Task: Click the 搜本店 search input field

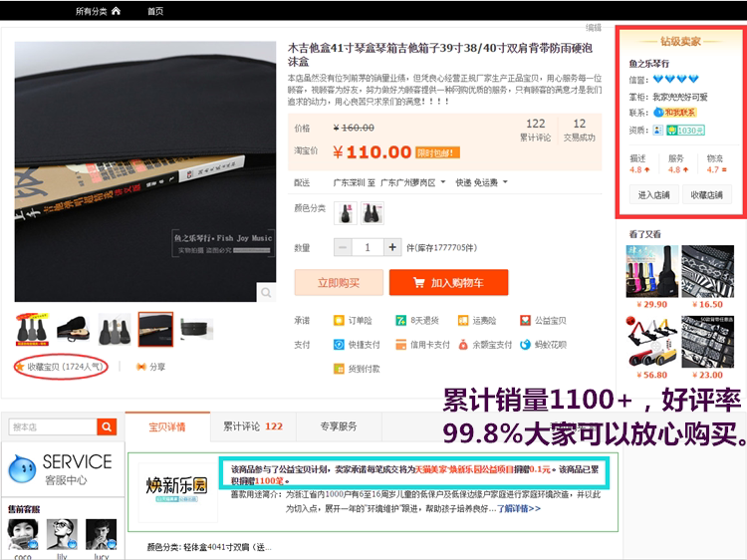Action: (53, 427)
